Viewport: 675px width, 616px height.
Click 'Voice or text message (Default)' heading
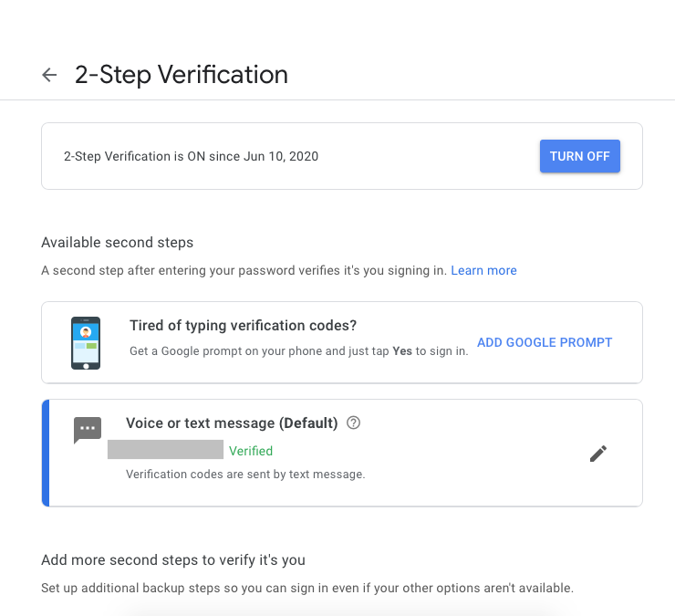pyautogui.click(x=232, y=423)
